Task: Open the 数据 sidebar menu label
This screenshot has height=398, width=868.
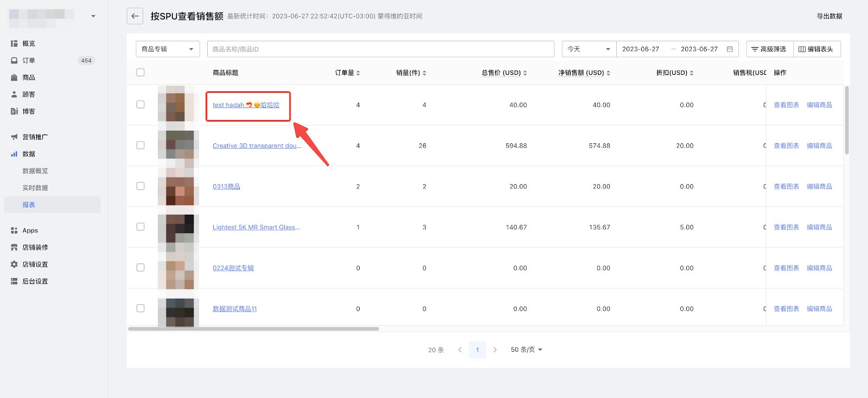Action: [29, 154]
